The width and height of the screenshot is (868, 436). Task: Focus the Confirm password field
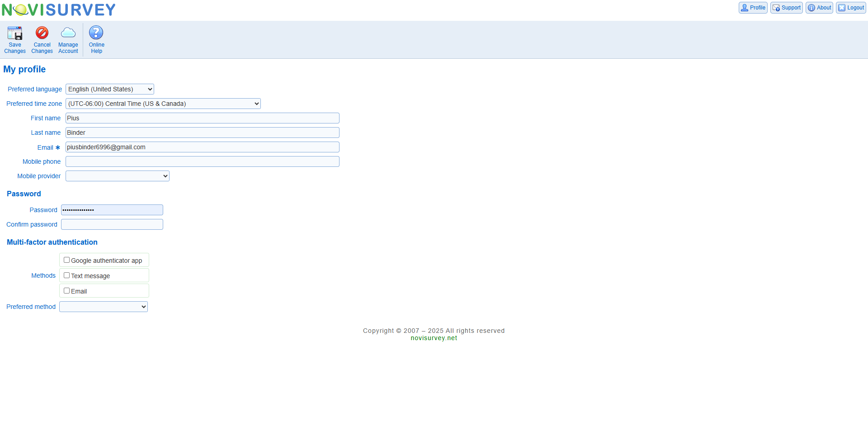tap(112, 224)
